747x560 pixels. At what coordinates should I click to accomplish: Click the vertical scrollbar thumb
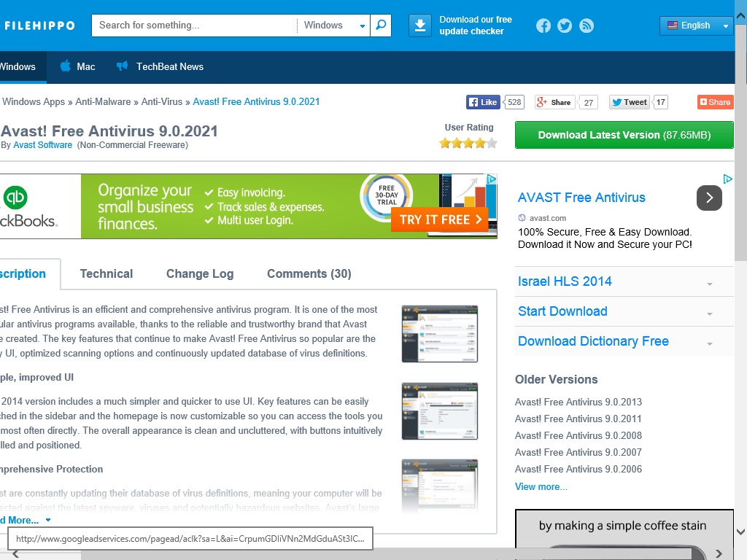[741, 142]
